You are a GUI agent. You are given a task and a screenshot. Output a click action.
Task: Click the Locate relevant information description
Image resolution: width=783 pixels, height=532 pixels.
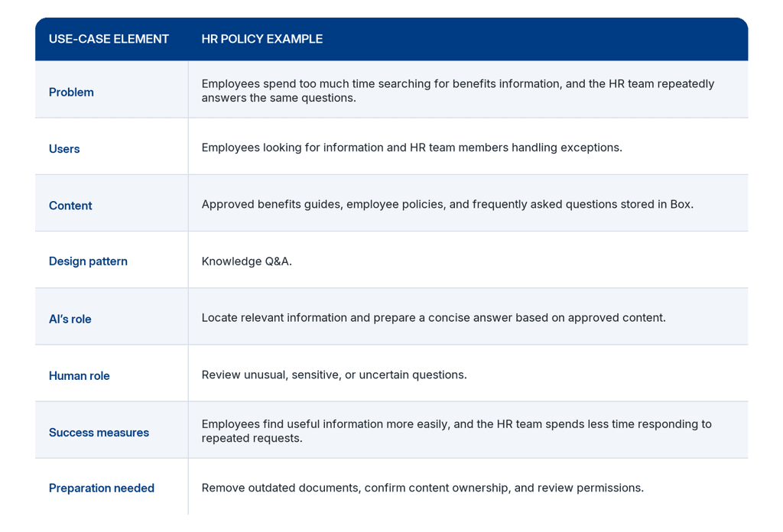pos(434,318)
